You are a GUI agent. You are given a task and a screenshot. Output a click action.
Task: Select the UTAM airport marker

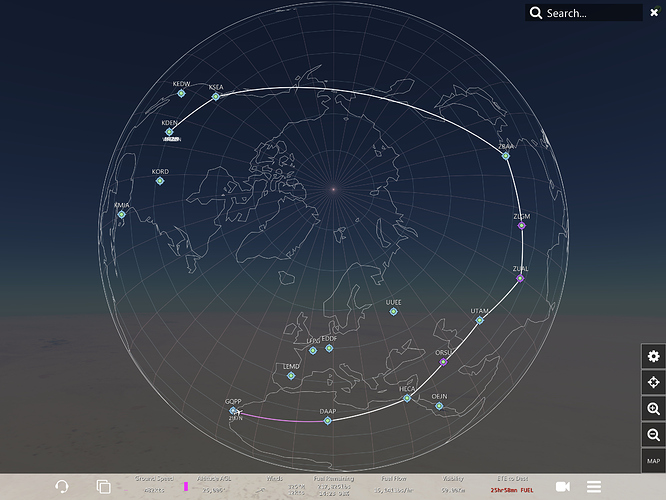pos(480,320)
